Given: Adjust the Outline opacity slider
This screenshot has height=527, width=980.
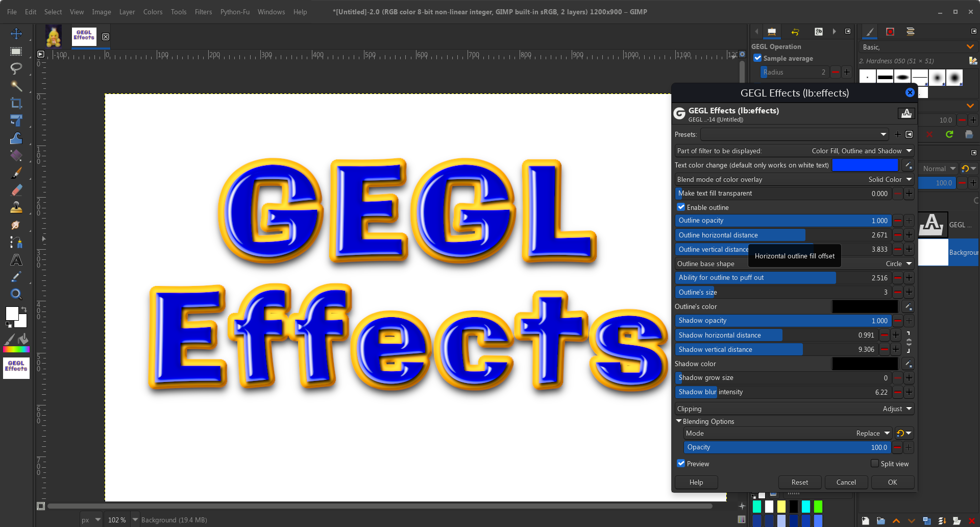Looking at the screenshot, I should [x=783, y=221].
